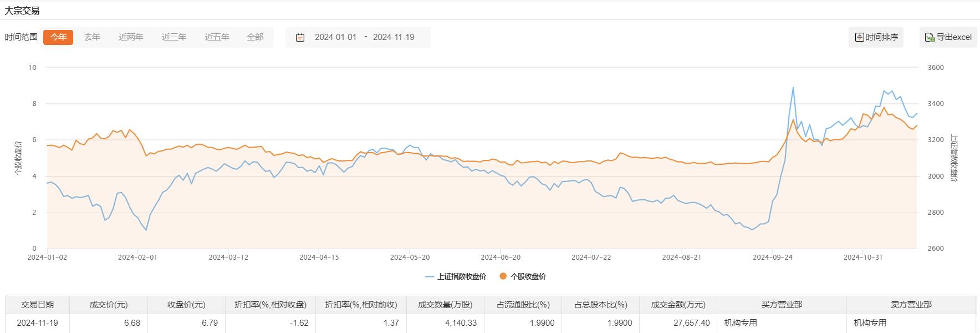Click the 导出excel button text
This screenshot has height=333, width=980.
954,37
